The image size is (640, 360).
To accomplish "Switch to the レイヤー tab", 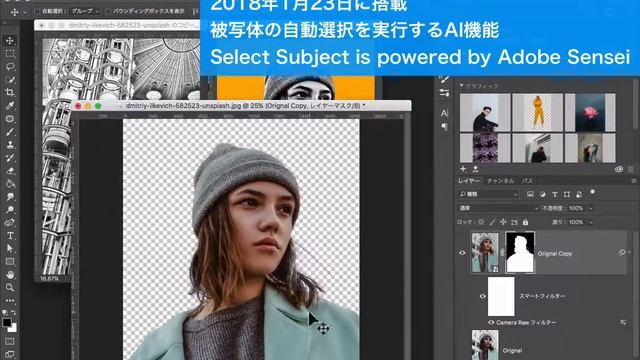I will [469, 180].
